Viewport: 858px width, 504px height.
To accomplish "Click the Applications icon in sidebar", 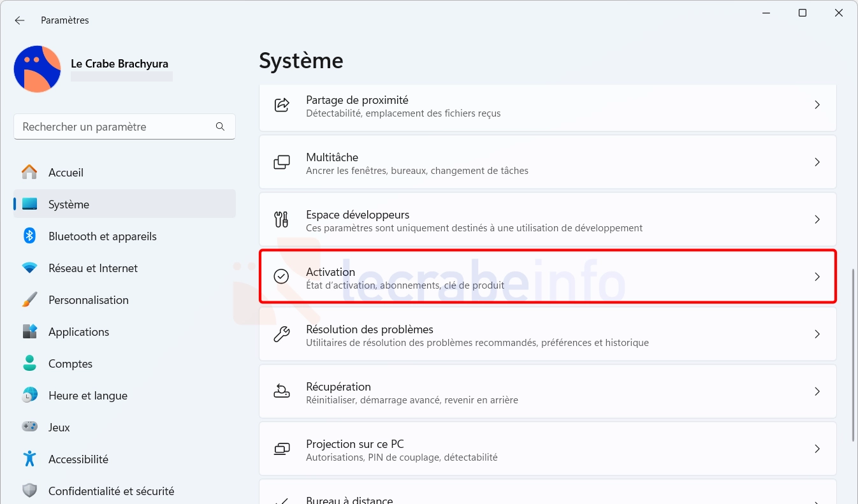I will (29, 332).
